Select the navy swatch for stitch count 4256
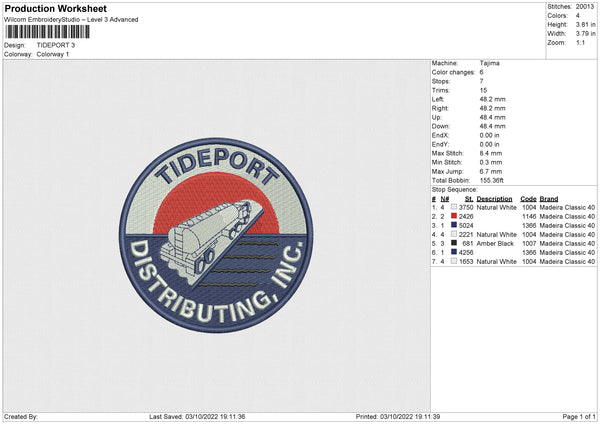This screenshot has height=424, width=600. tap(454, 252)
